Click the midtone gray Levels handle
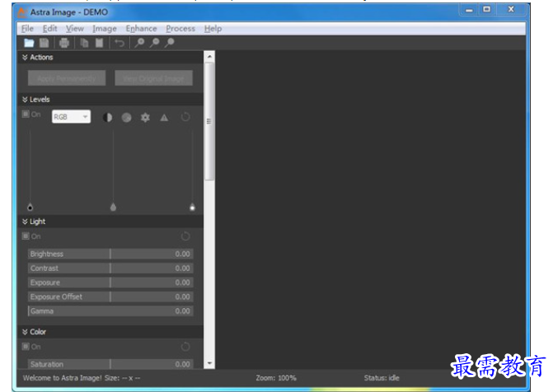This screenshot has width=553, height=392. [x=113, y=207]
